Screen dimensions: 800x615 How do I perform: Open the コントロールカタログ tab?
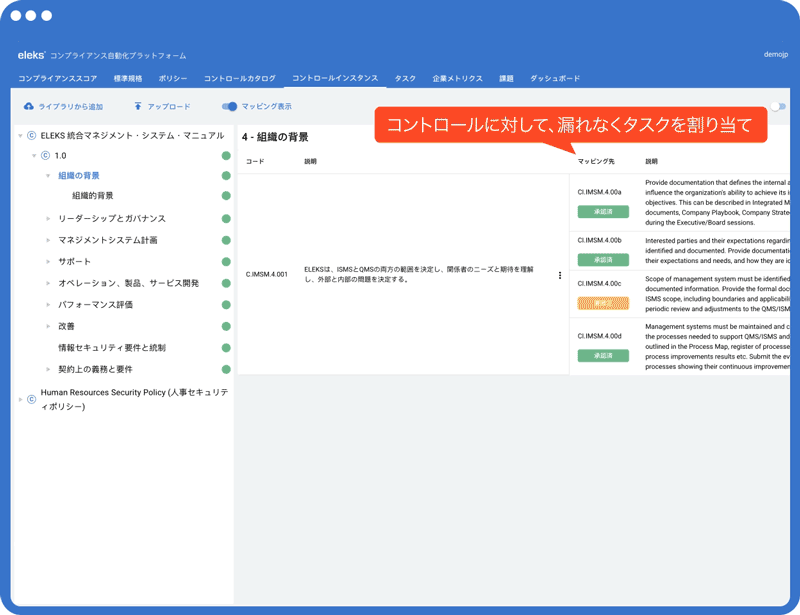(x=239, y=78)
